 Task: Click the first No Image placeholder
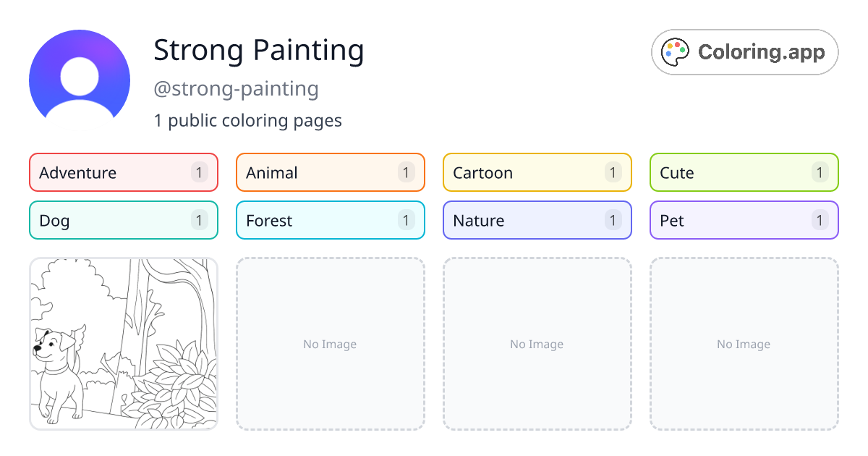click(x=330, y=344)
